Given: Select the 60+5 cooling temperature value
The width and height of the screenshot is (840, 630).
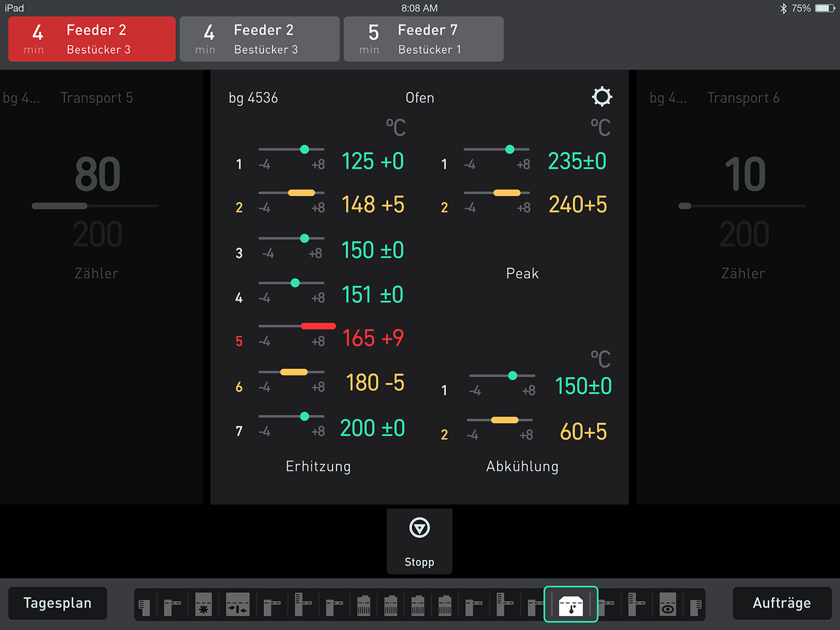Looking at the screenshot, I should click(583, 432).
